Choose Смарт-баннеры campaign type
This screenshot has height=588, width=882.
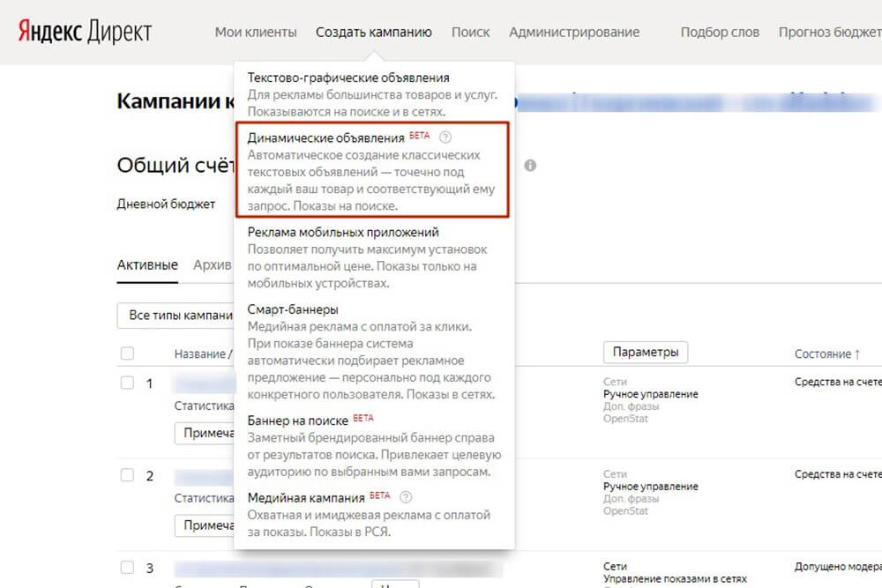tap(293, 309)
